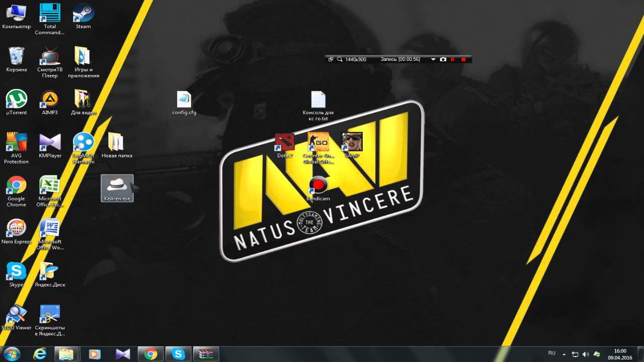Select the Nero Express shortcut
This screenshot has width=644, height=362.
point(16,232)
